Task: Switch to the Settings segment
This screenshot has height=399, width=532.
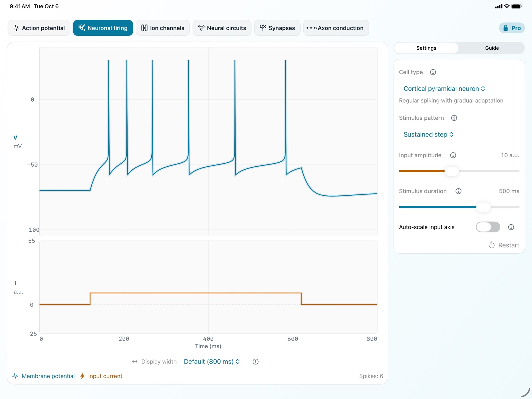Action: (x=426, y=48)
